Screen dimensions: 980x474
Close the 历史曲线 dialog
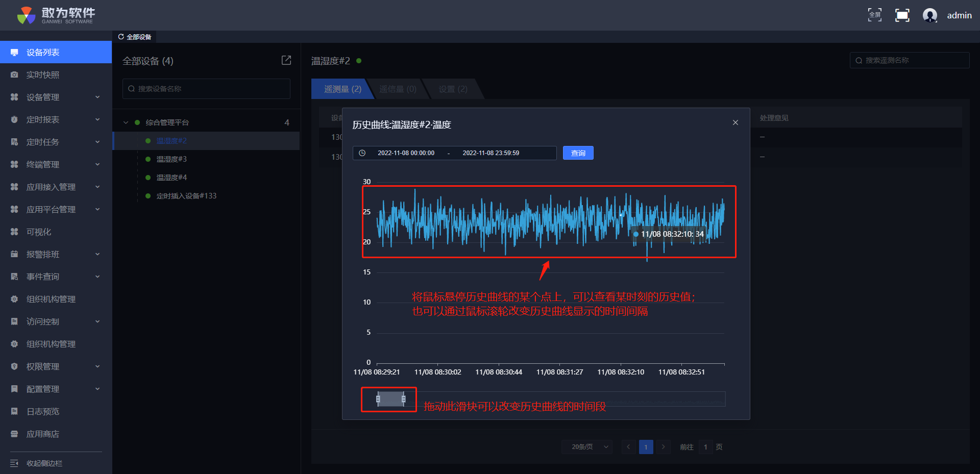(735, 122)
